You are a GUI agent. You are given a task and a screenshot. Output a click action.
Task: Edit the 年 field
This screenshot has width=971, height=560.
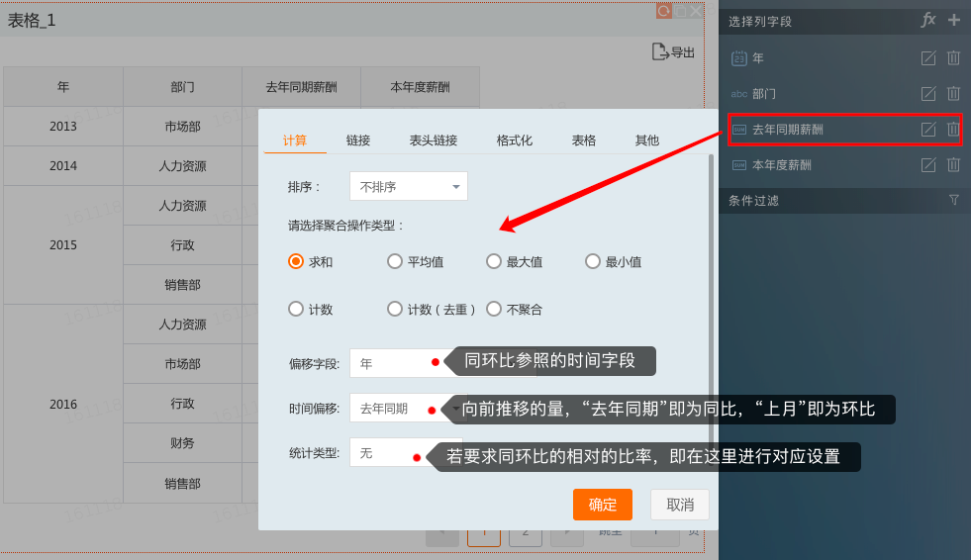click(928, 58)
